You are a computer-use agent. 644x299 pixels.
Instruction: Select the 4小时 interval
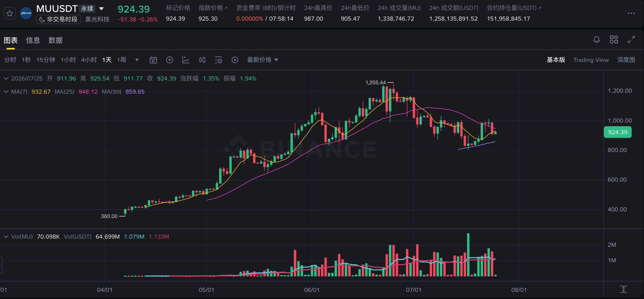89,60
